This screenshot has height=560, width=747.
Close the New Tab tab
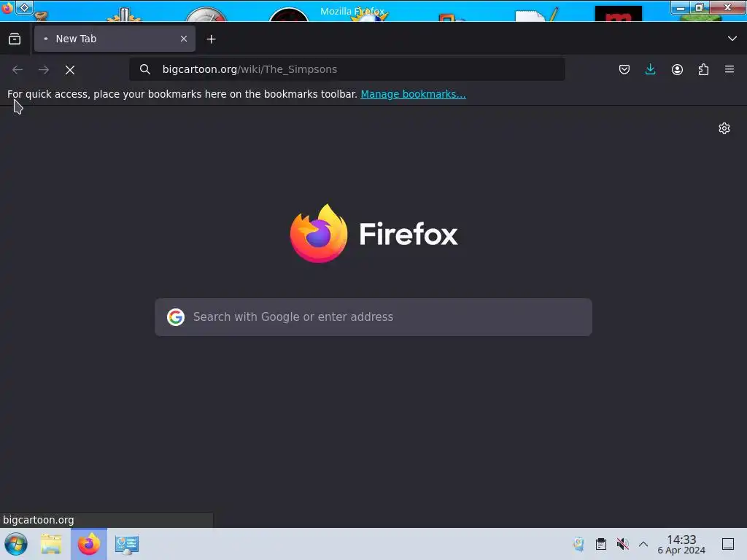pyautogui.click(x=184, y=39)
